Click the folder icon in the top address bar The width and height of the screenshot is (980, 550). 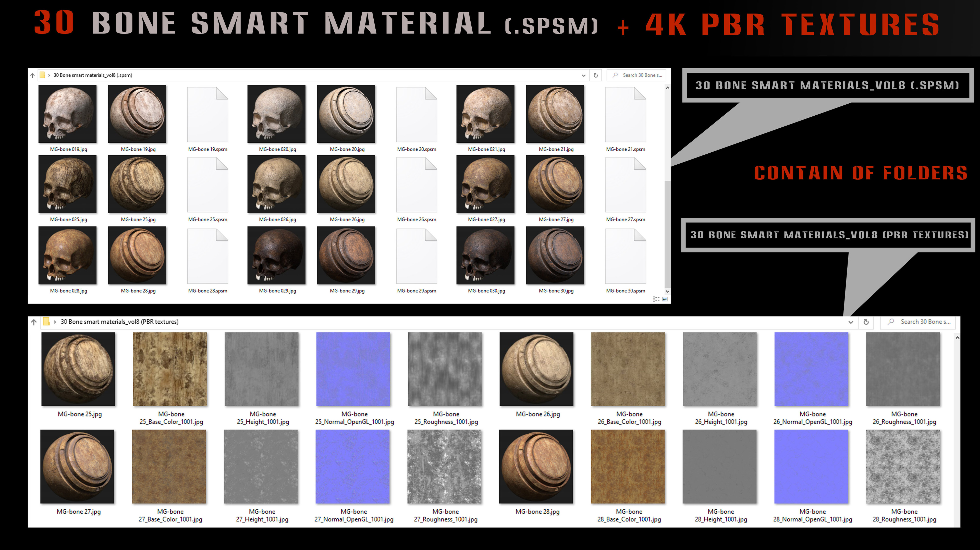[x=42, y=75]
